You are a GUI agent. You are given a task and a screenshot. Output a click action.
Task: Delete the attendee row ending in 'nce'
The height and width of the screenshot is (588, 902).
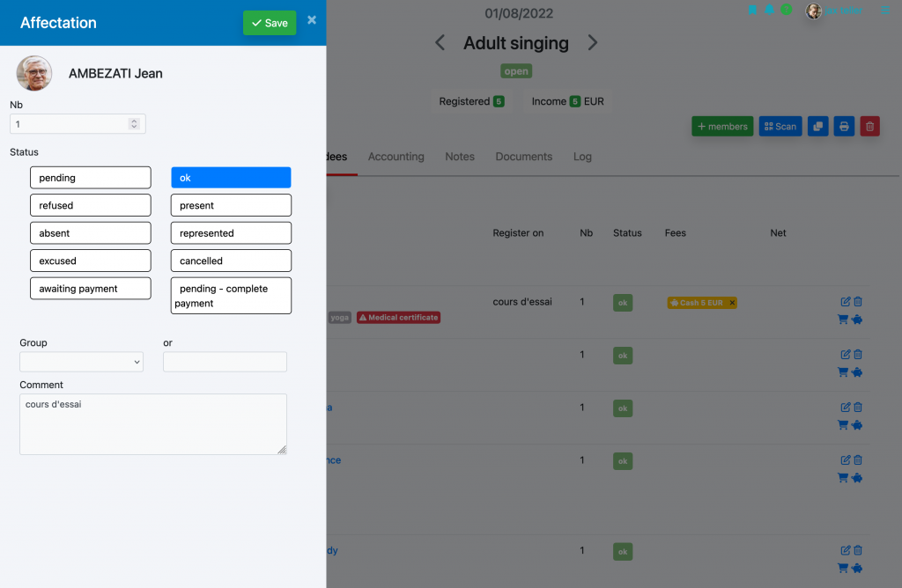click(x=858, y=459)
